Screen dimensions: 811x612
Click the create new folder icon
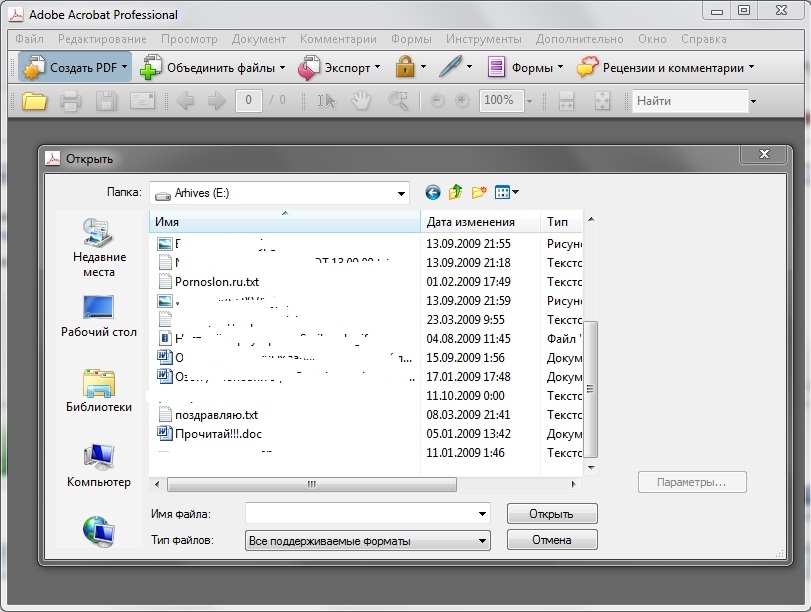coord(479,192)
